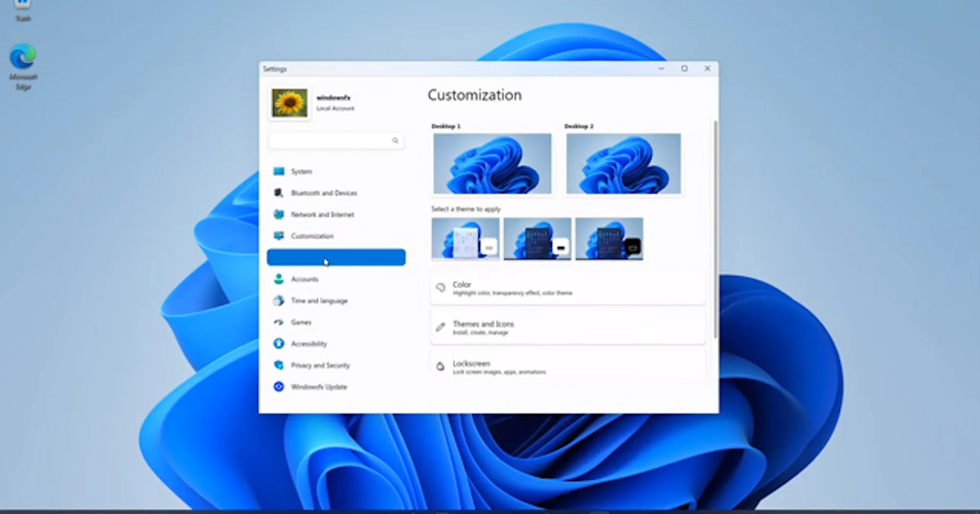Click the Games controller icon
Image resolution: width=980 pixels, height=514 pixels.
point(279,322)
